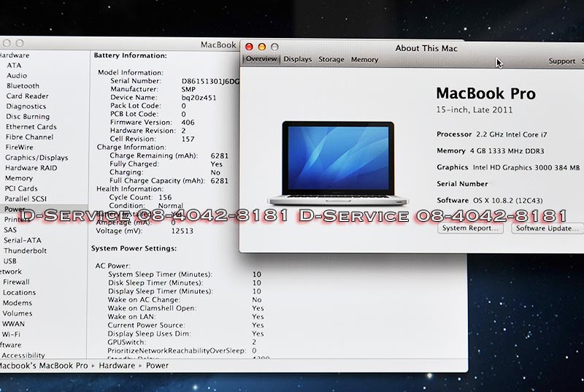Select Locations under Network
Screen dimensions: 584x392
click(20, 293)
